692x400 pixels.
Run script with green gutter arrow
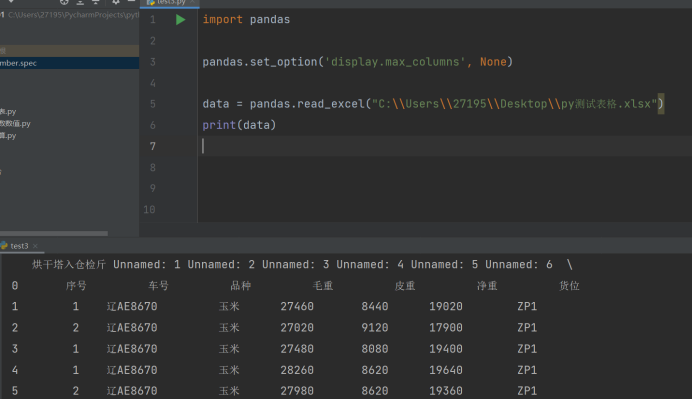180,19
